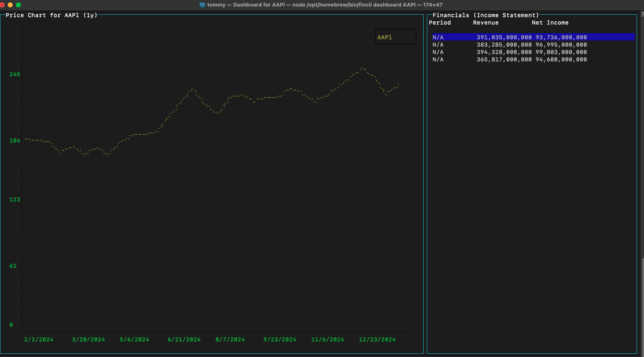
Task: Click the 123 y-axis label
Action: pyautogui.click(x=15, y=199)
